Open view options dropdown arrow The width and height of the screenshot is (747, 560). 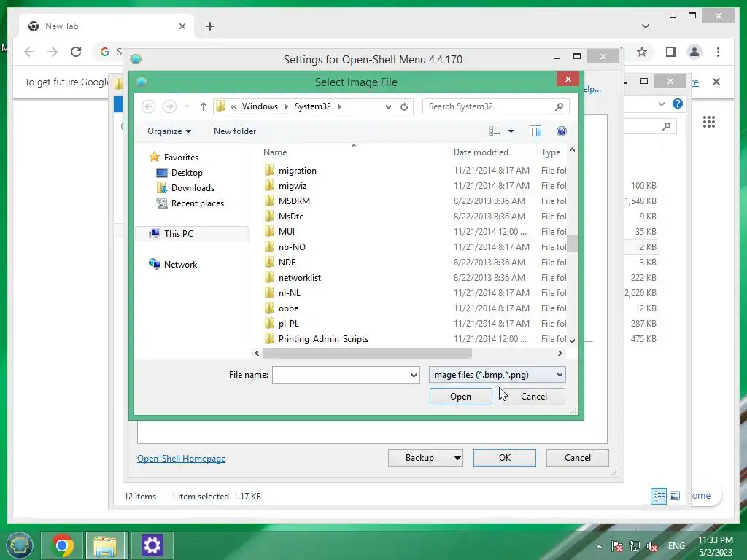(511, 131)
